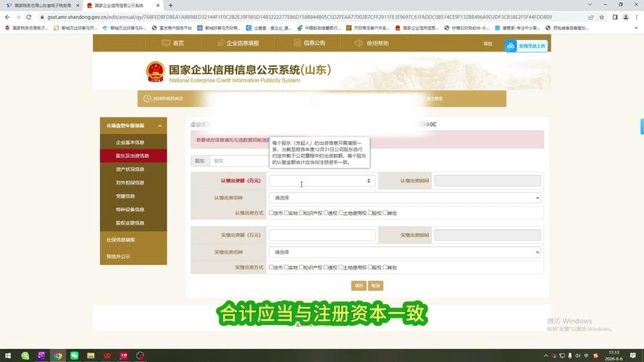The image size is (644, 362).
Task: Open a new tab with plus icon
Action: (x=170, y=5)
